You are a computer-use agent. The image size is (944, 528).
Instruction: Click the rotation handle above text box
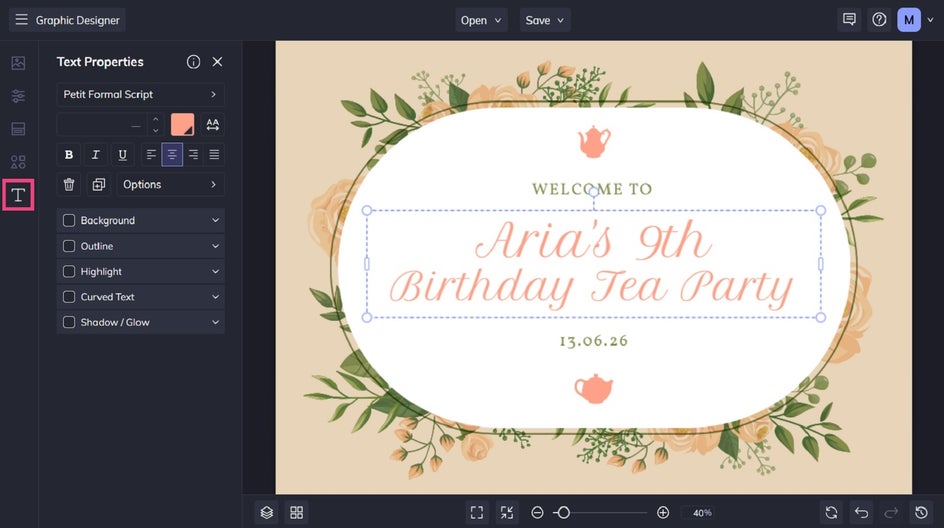(x=594, y=192)
